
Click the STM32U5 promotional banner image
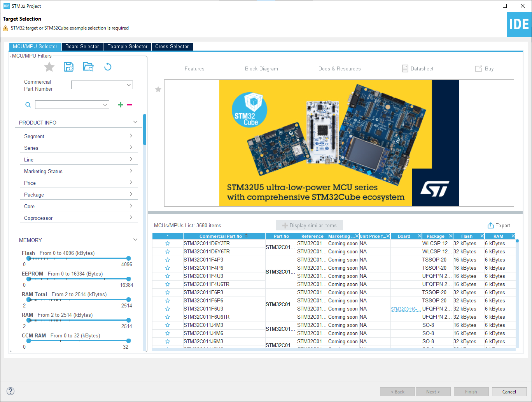(339, 143)
